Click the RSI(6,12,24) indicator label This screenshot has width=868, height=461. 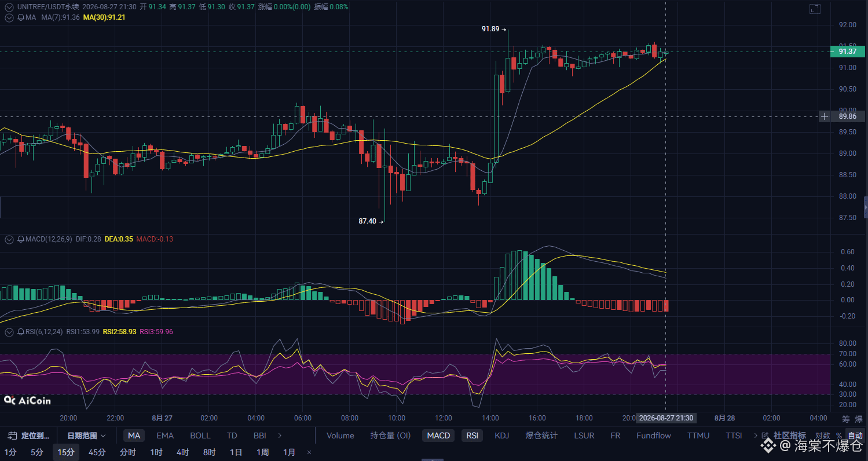click(44, 332)
